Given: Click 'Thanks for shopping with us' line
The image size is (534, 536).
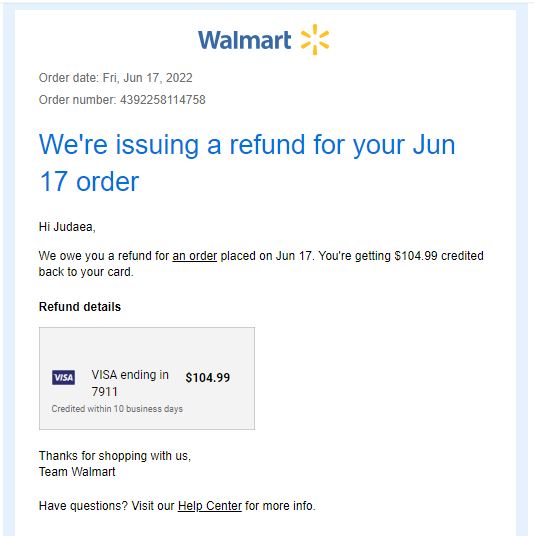Looking at the screenshot, I should click(x=115, y=456).
